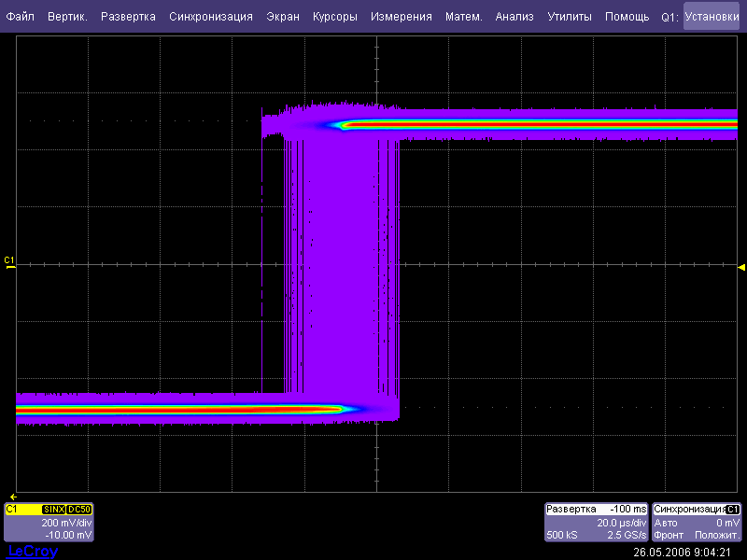Open the Матем. menu
This screenshot has width=747, height=560.
click(x=464, y=17)
